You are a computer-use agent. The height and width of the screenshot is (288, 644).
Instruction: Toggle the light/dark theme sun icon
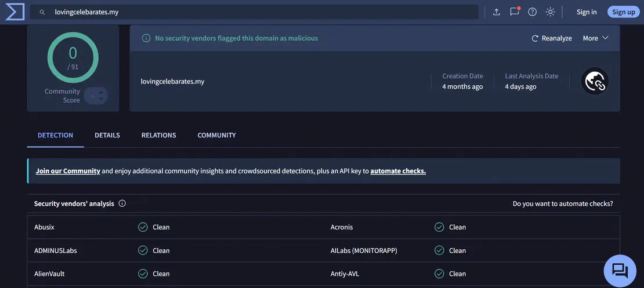[x=551, y=12]
